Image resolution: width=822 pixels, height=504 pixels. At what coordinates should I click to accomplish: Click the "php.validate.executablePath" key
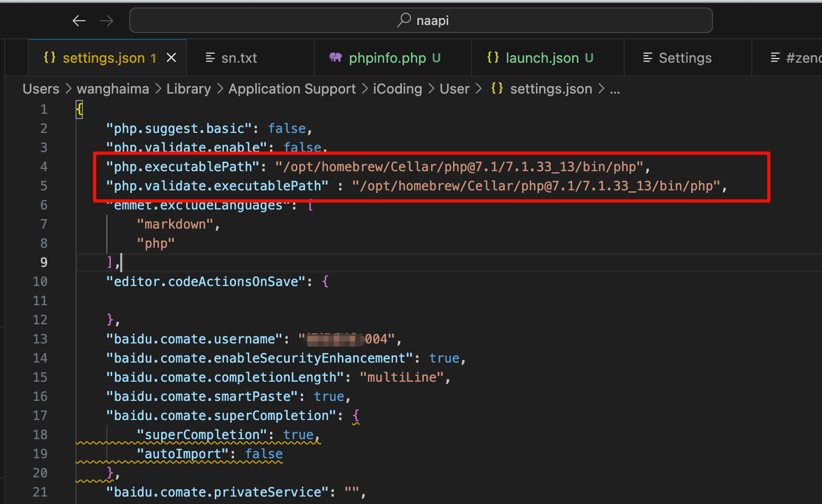click(217, 186)
